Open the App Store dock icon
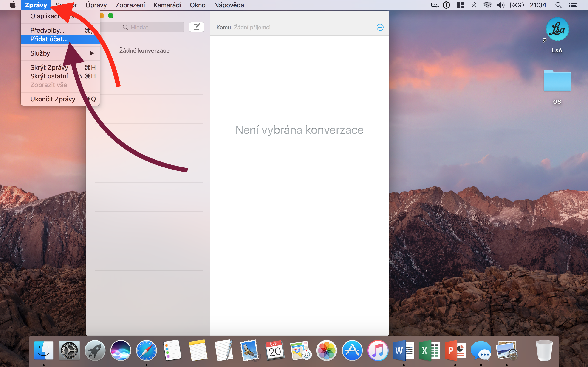 pyautogui.click(x=352, y=350)
